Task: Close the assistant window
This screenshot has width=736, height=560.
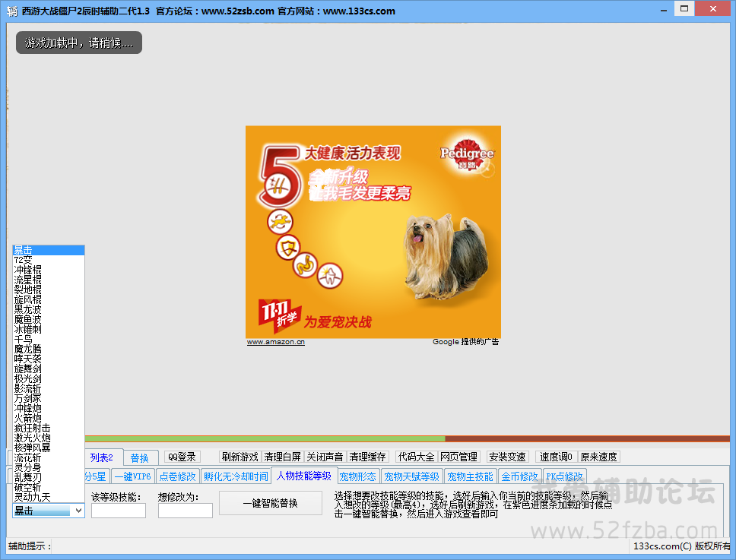Action: point(712,8)
